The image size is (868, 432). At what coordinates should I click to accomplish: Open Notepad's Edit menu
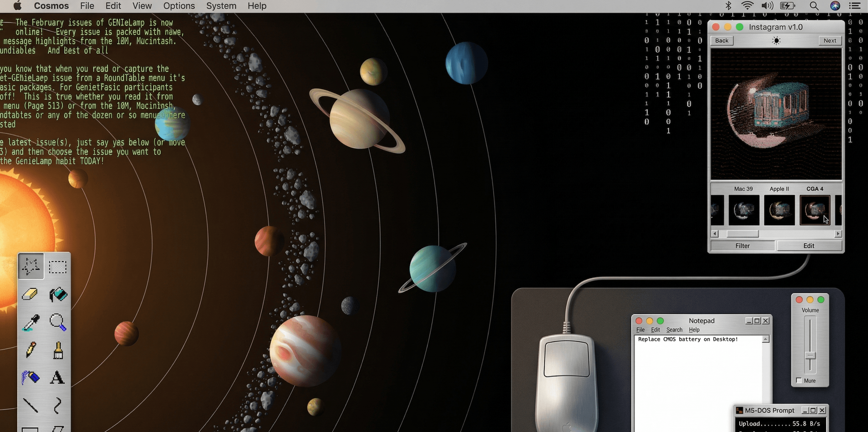[655, 330]
